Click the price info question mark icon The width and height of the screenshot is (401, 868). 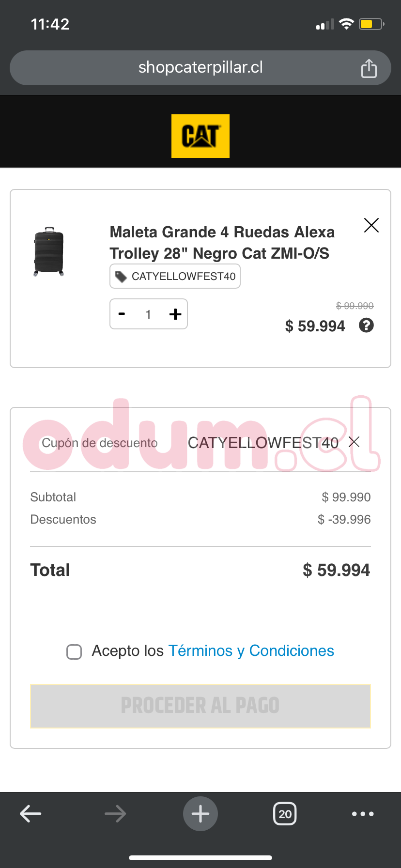(366, 325)
